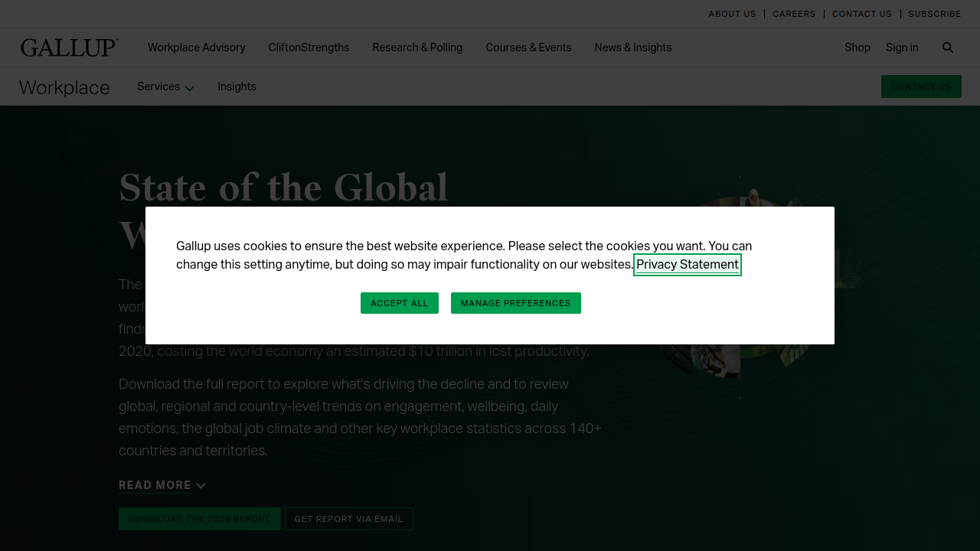Viewport: 980px width, 551px height.
Task: Click the green Contact Us button
Action: 921,86
